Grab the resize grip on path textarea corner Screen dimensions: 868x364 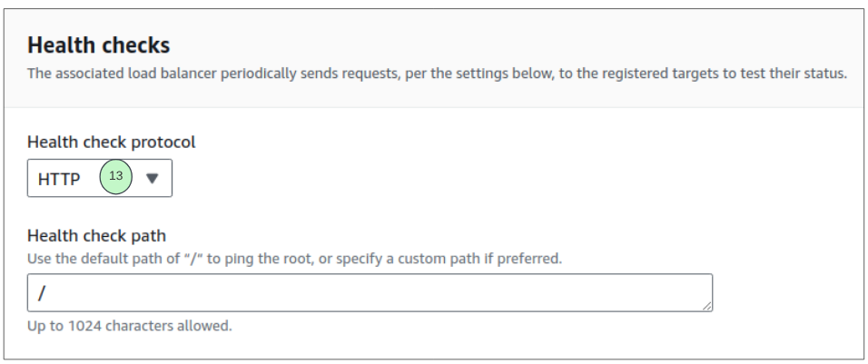[707, 305]
